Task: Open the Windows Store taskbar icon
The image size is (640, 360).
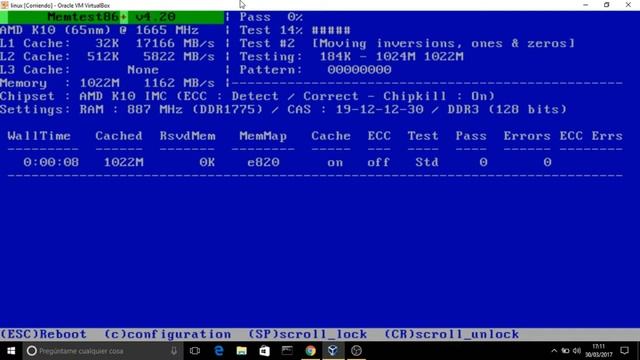Action: (264, 351)
